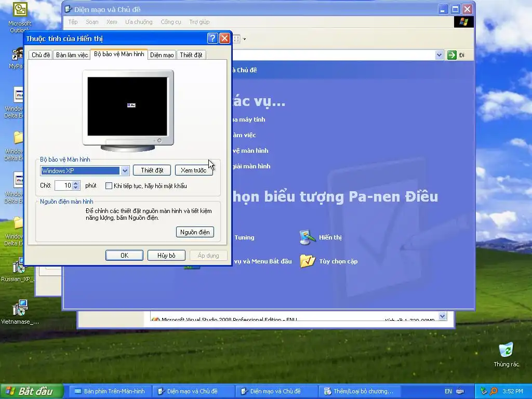The image size is (532, 399).
Task: Click the dropdown arrow in the Add/Remove programs list
Action: (442, 316)
